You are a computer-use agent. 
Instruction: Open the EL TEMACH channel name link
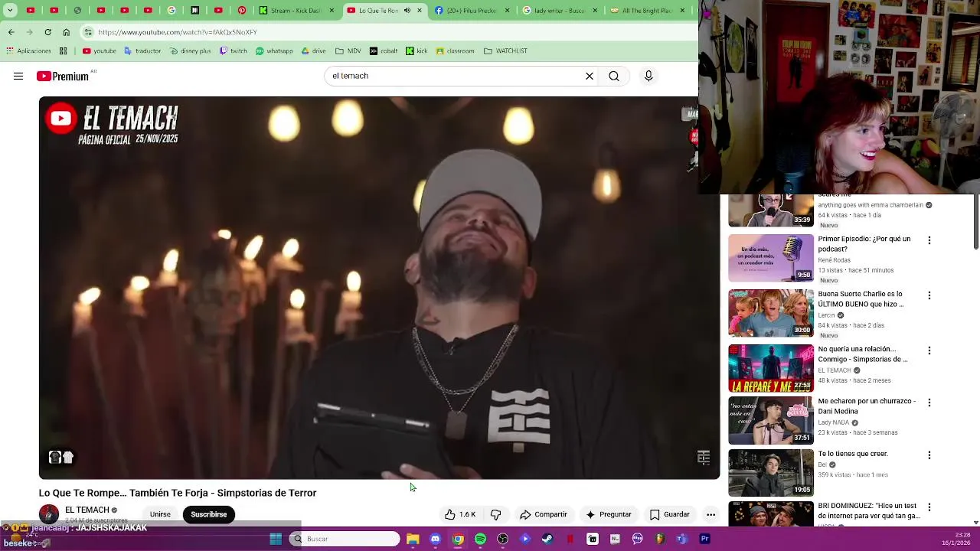coord(87,510)
